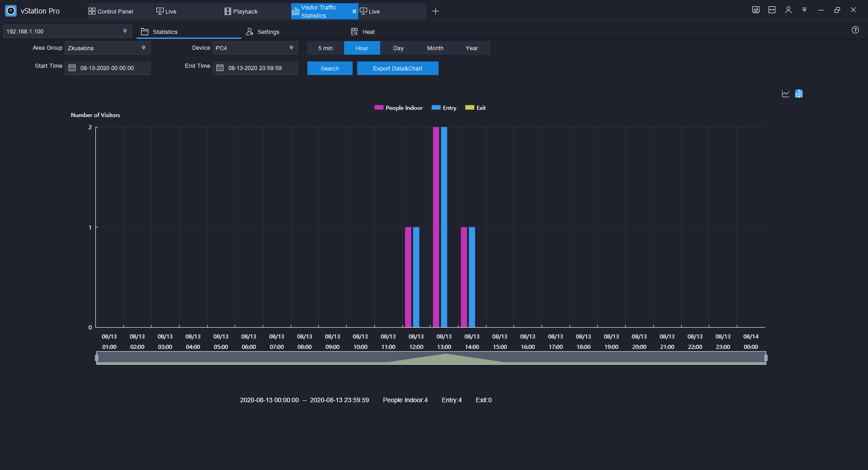This screenshot has width=868, height=470.
Task: Click the right handle of chart range slider
Action: (x=766, y=358)
